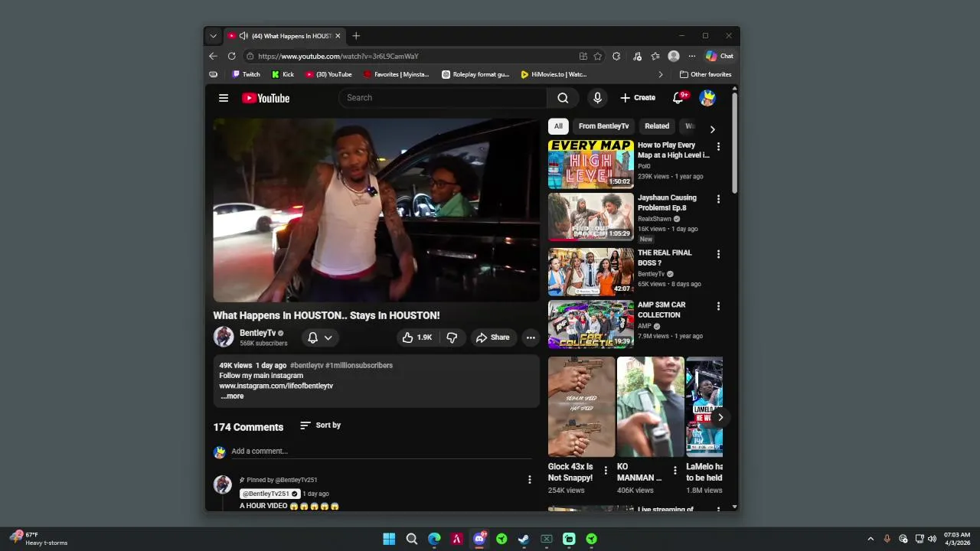Image resolution: width=980 pixels, height=551 pixels.
Task: Click the YouTube page vertical scrollbar
Action: click(x=735, y=142)
